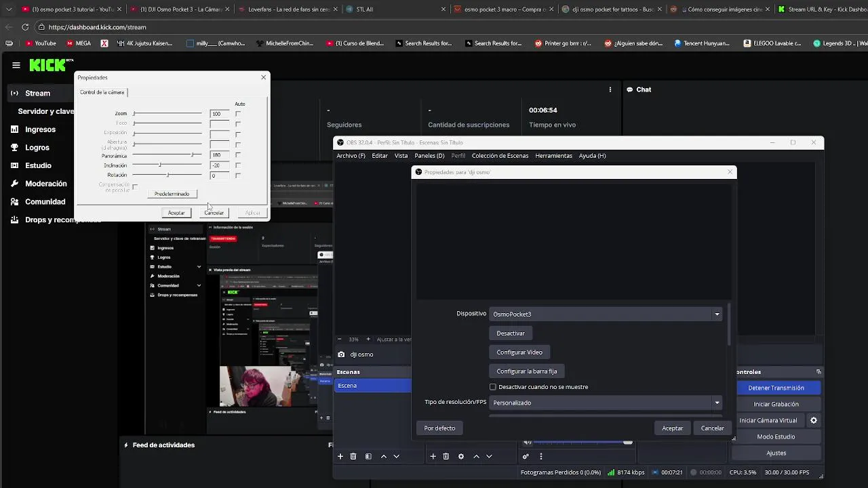The image size is (868, 488).
Task: Click the Chat bubble icon on Kick
Action: [629, 89]
